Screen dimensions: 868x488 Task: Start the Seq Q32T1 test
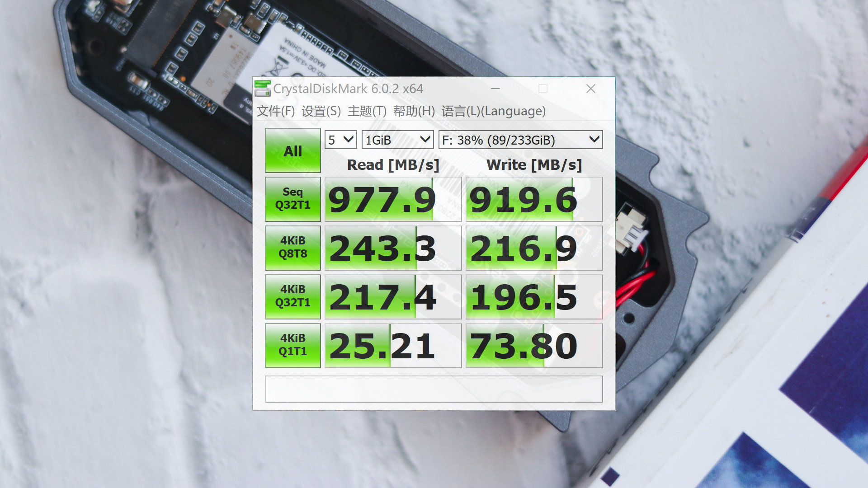click(x=292, y=199)
